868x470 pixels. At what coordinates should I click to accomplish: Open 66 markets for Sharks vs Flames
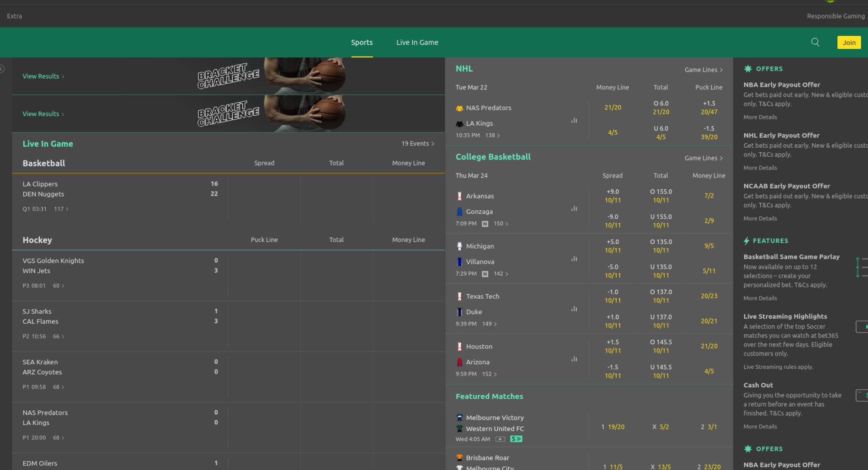tap(59, 336)
